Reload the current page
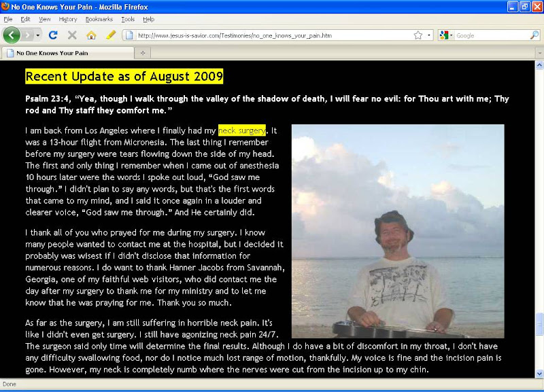This screenshot has width=544, height=392. [x=52, y=35]
